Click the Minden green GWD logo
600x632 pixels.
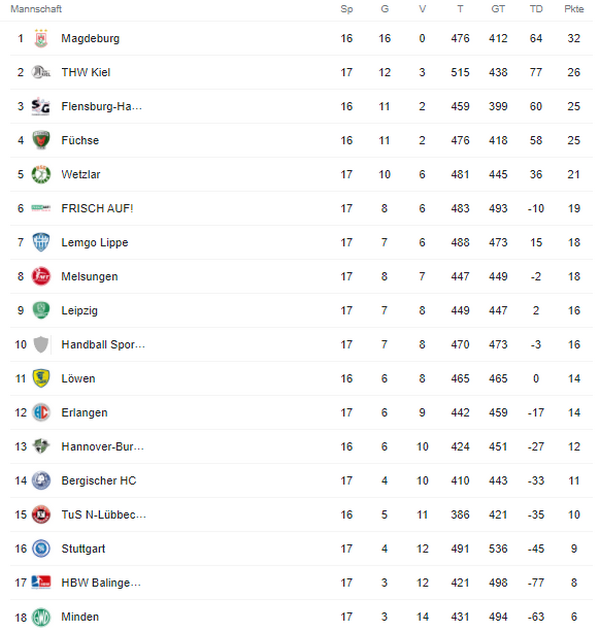tap(41, 617)
